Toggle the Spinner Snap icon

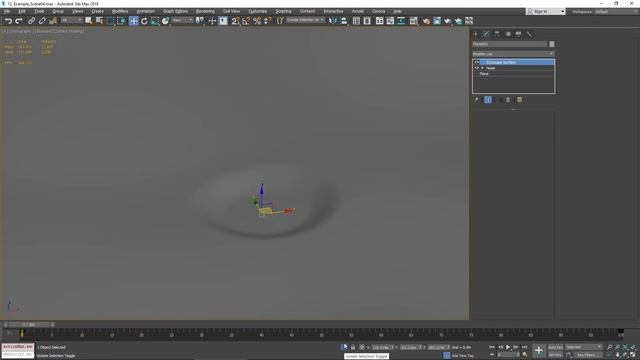click(x=267, y=21)
